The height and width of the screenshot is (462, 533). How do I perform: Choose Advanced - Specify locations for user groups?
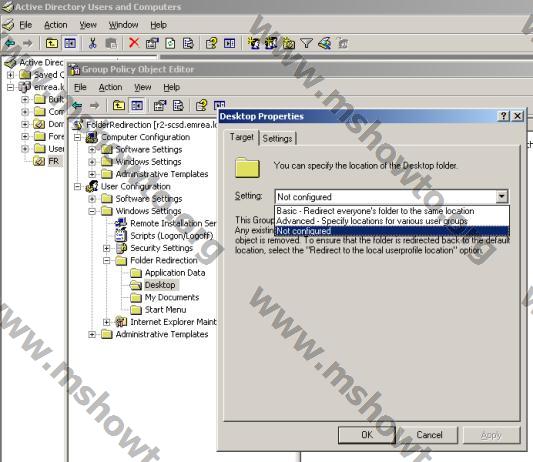click(392, 221)
